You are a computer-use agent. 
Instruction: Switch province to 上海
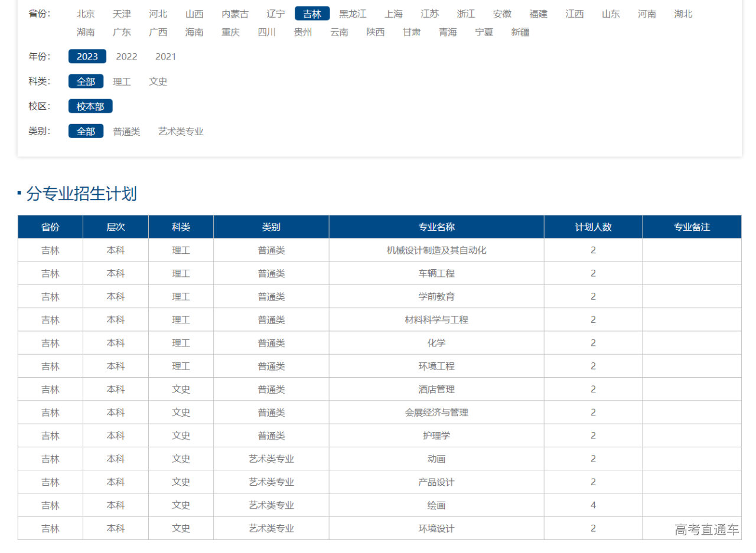tap(393, 14)
